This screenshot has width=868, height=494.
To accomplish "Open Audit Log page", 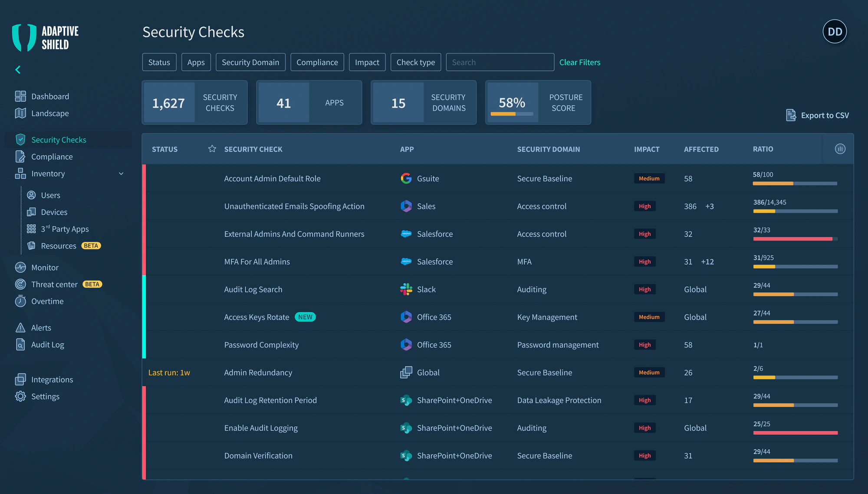I will click(x=48, y=344).
